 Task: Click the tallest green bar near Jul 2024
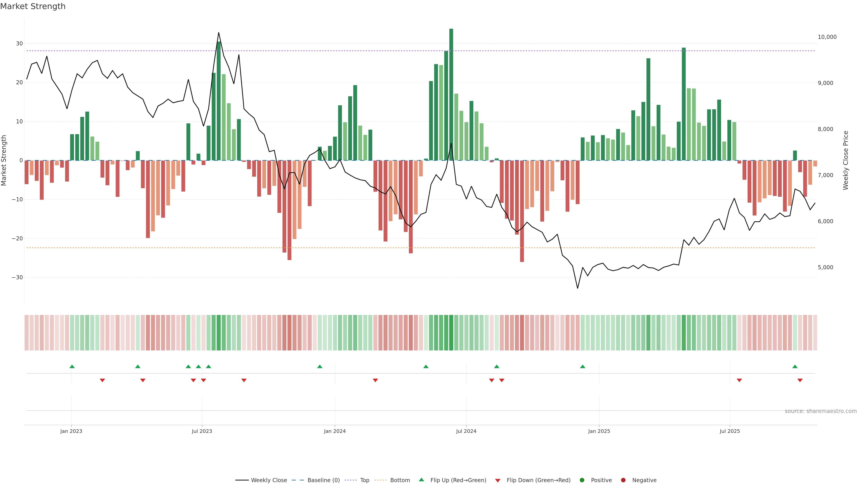point(451,94)
